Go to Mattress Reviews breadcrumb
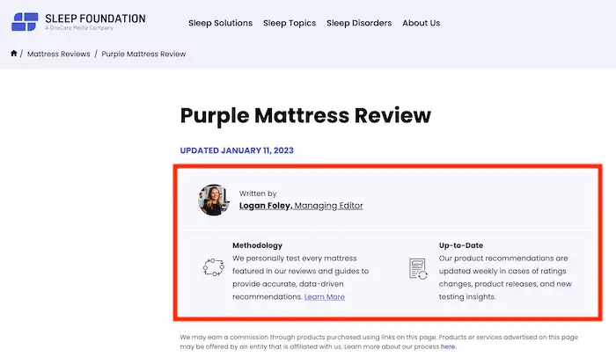 pos(59,54)
